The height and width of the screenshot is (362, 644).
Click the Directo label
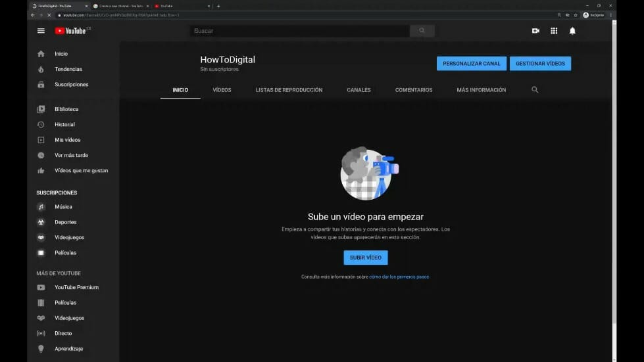click(63, 333)
